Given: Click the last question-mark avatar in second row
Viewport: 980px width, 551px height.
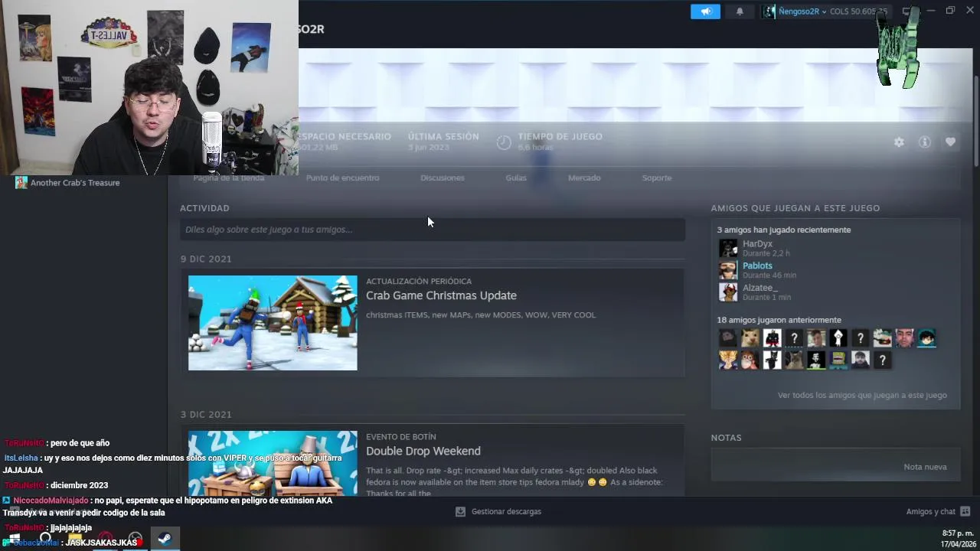Looking at the screenshot, I should [883, 360].
